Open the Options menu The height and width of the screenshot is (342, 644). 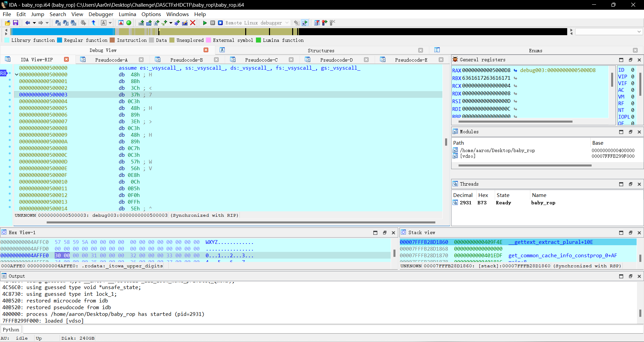point(151,14)
